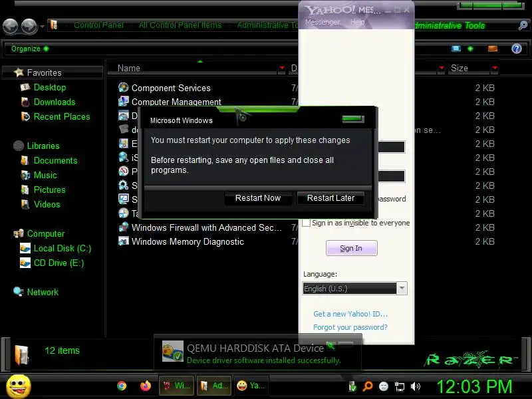Open the Pictures library
This screenshot has height=399, width=532.
(x=49, y=190)
